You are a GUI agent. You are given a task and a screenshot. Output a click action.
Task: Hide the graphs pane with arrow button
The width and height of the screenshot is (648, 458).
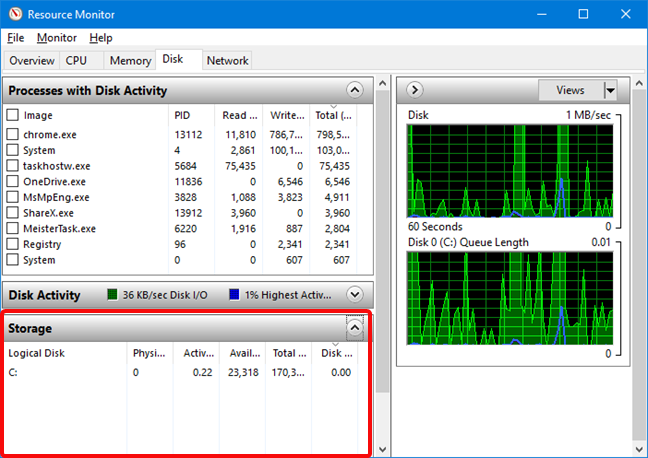414,90
